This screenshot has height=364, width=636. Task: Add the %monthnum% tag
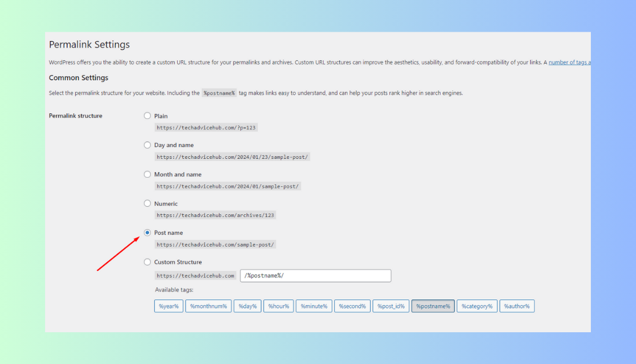tap(209, 306)
